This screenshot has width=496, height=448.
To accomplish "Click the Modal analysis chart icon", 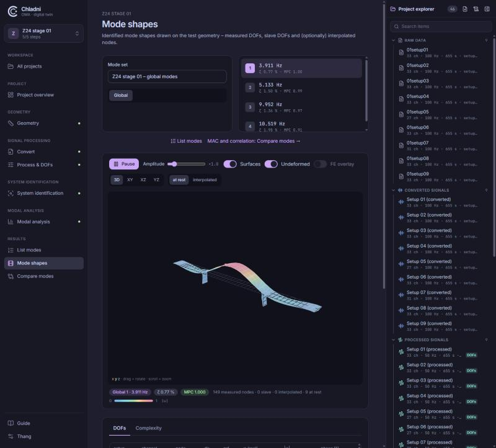I will pos(11,222).
